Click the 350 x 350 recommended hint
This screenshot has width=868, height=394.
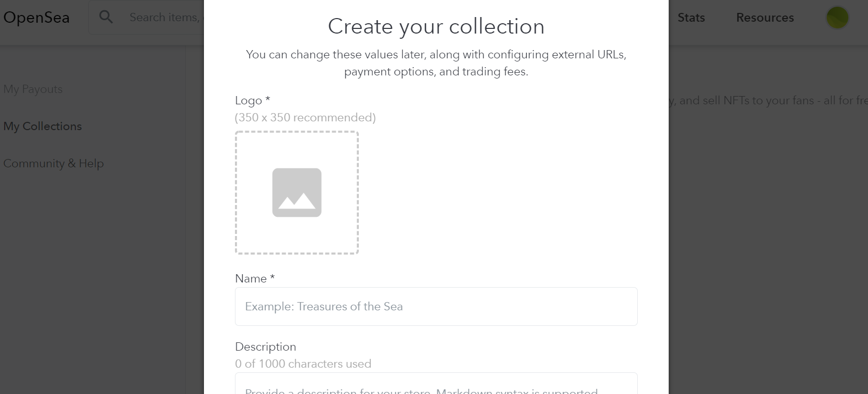coord(305,117)
